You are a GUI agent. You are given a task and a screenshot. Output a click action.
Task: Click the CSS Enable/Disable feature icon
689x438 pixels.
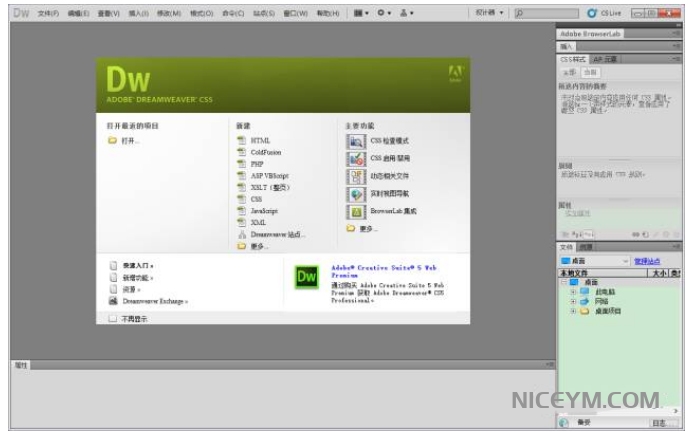356,159
